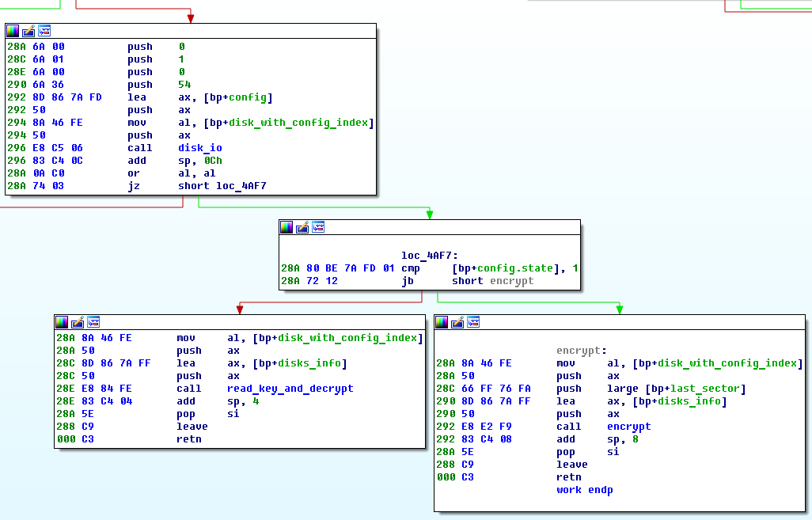Click disks_info in read_key_and_decrypt block
Image resolution: width=812 pixels, height=520 pixels.
point(309,363)
